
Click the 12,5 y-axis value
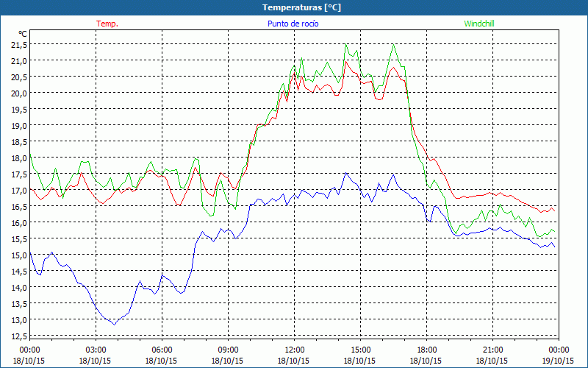[x=19, y=336]
